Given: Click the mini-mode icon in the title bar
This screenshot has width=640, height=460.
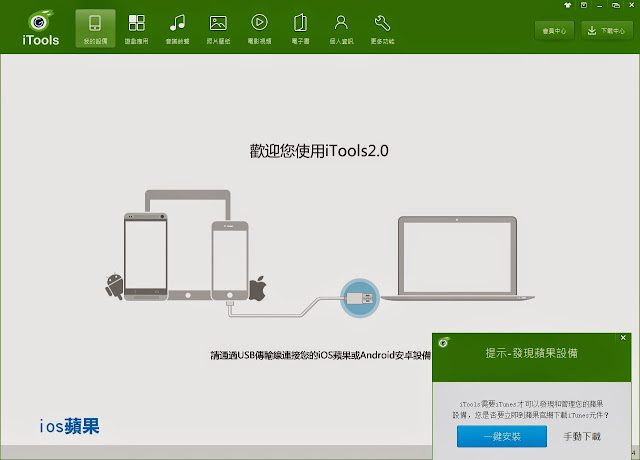Looking at the screenshot, I should point(584,5).
